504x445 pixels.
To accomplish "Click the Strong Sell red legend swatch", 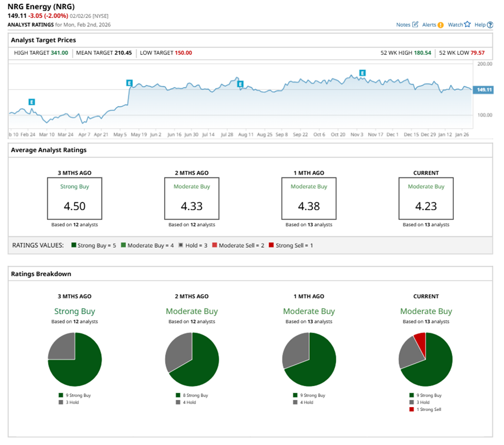I will pyautogui.click(x=271, y=245).
